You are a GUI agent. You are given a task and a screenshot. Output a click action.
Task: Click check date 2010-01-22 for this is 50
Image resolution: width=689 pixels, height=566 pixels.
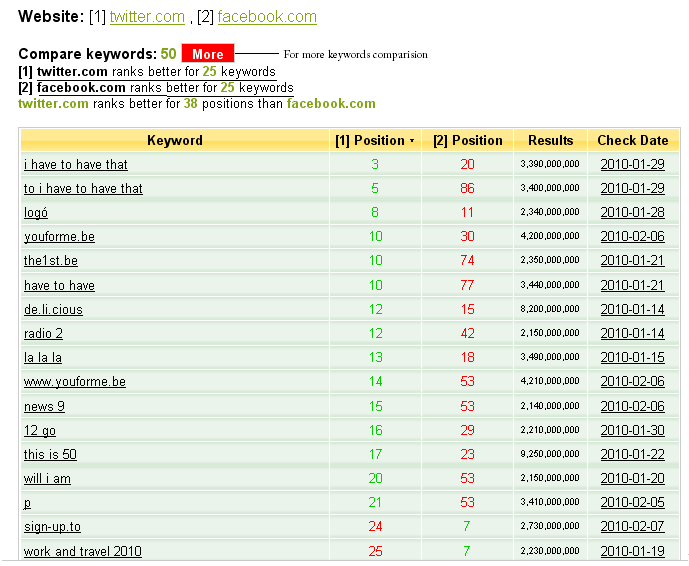633,454
